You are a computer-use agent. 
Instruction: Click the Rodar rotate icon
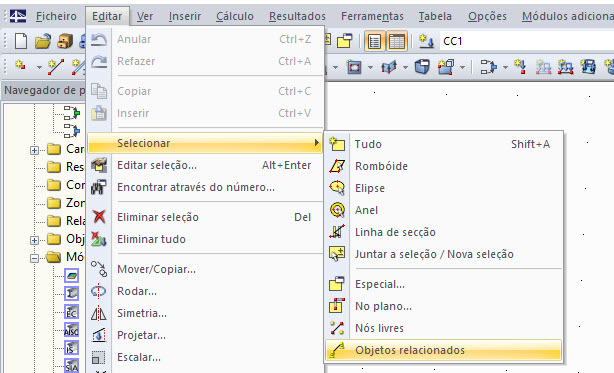(x=99, y=291)
